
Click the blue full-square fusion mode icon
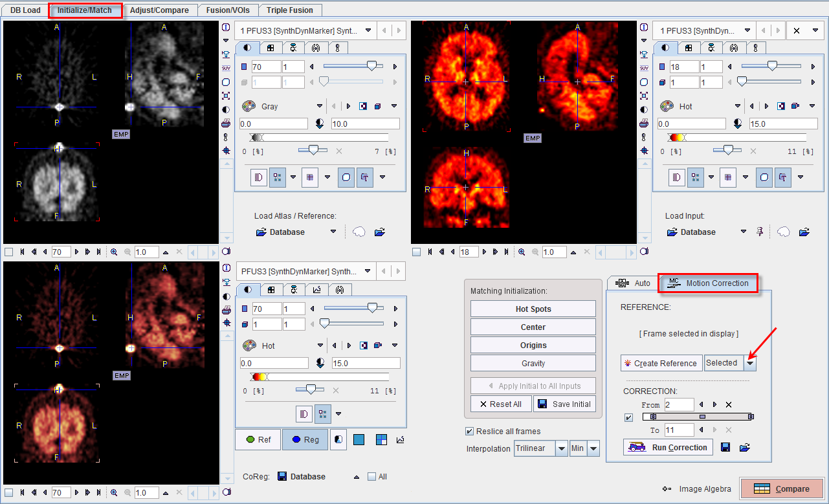(359, 439)
